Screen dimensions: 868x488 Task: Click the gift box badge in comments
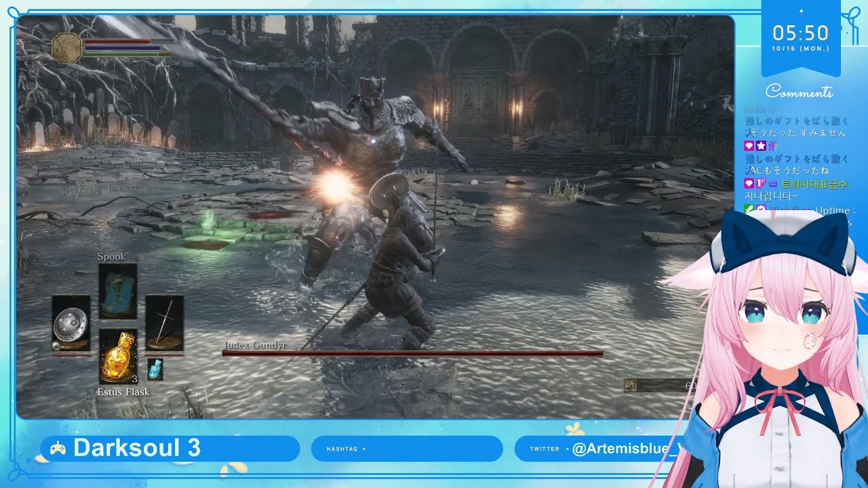772,146
